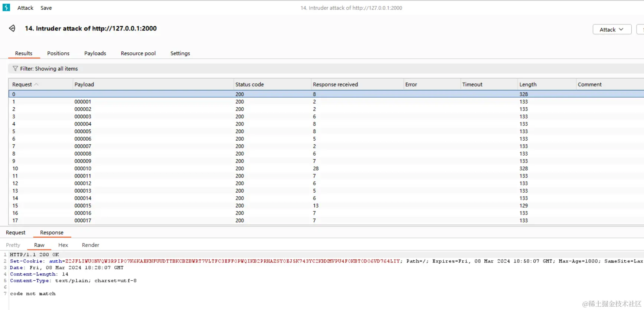
Task: Select the row with payload 000014
Action: [x=326, y=198]
